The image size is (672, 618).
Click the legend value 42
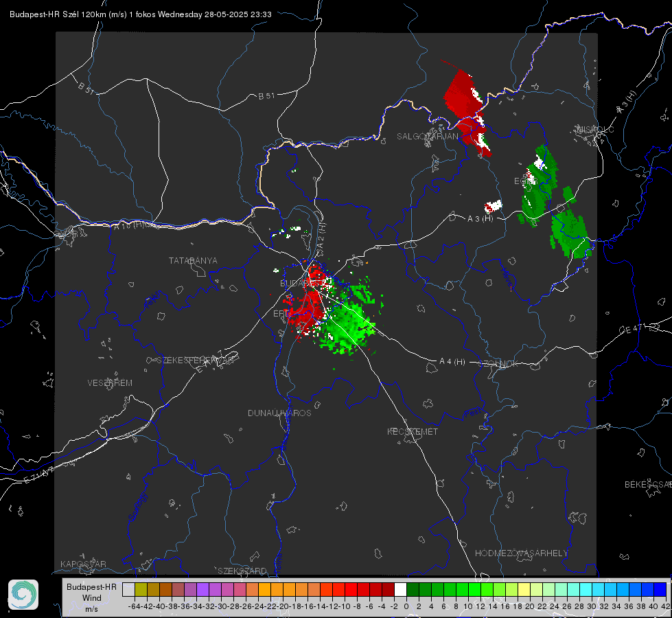click(x=665, y=606)
